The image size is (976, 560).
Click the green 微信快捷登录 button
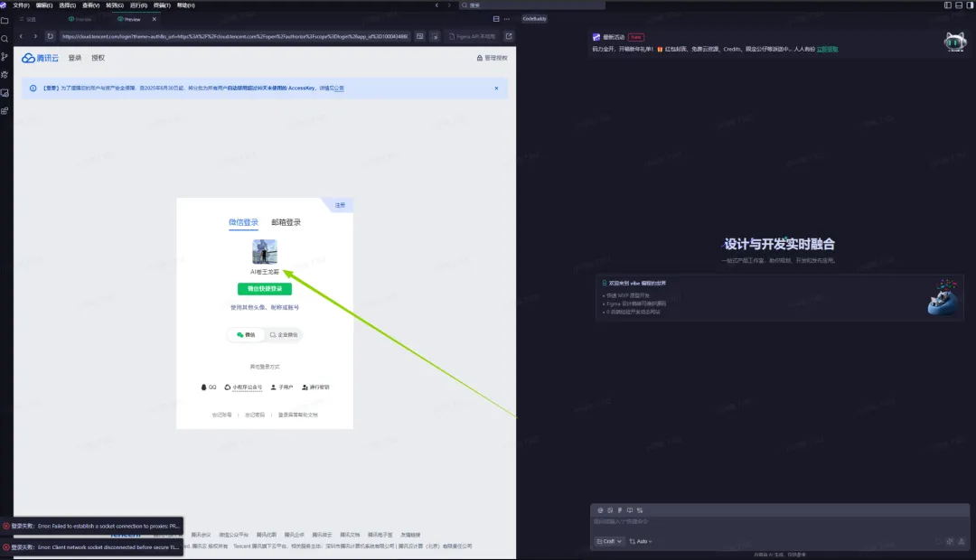265,289
